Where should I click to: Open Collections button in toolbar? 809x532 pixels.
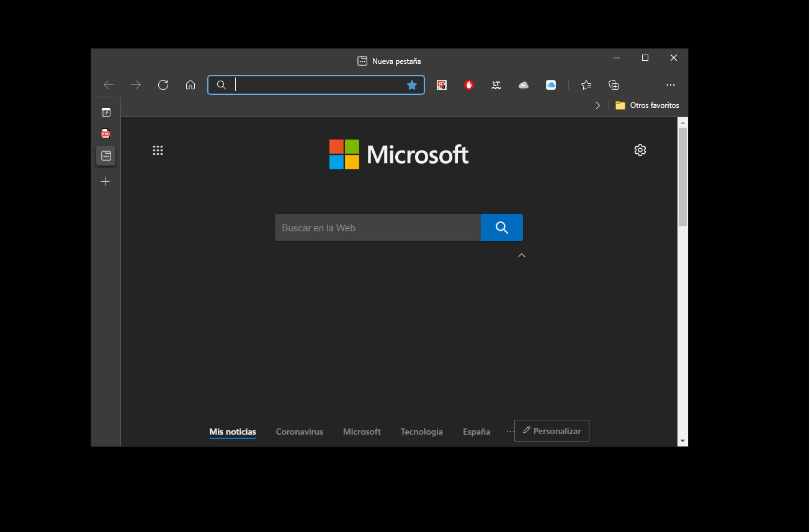click(614, 85)
